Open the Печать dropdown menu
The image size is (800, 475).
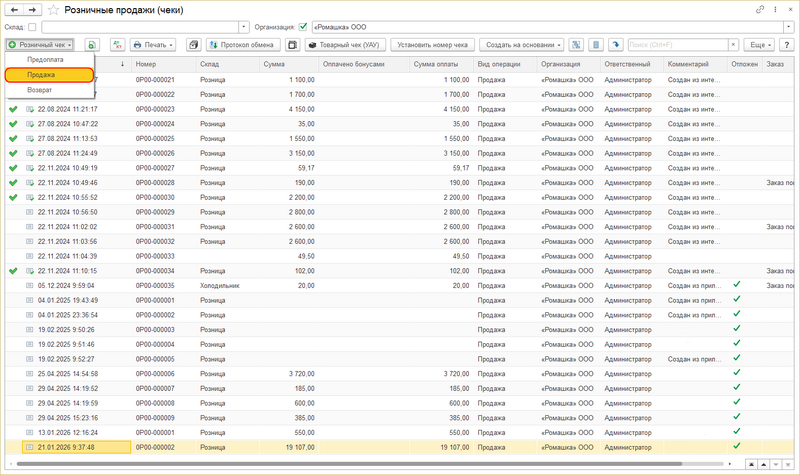(x=153, y=45)
